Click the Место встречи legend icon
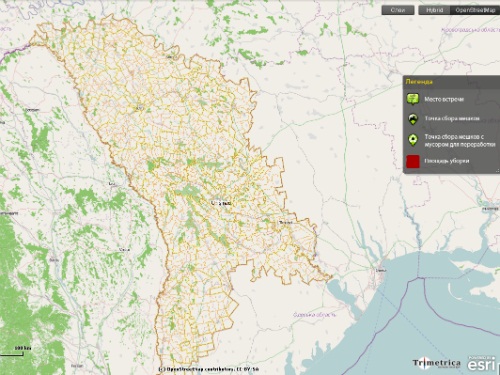The image size is (500, 375). coord(413,99)
